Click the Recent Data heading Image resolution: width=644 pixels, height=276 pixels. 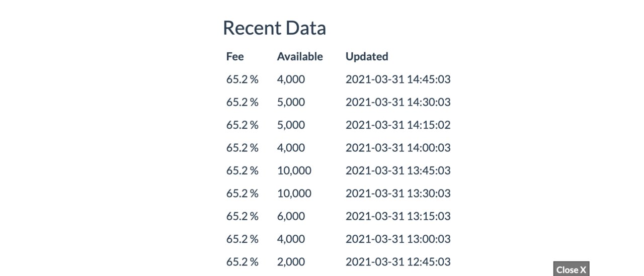274,28
